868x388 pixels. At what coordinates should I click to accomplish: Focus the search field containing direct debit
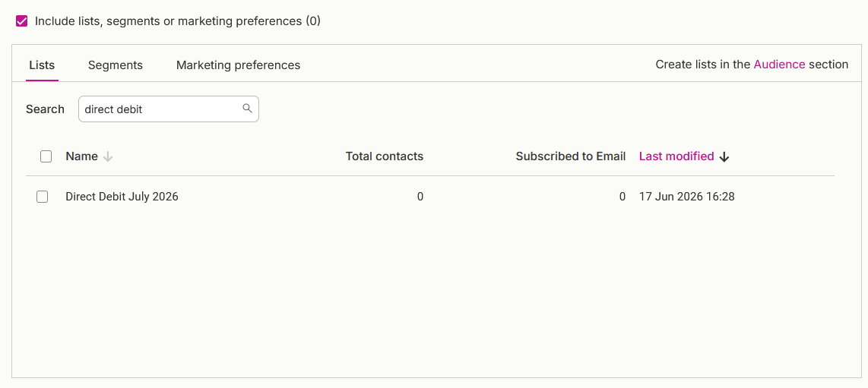[x=168, y=109]
